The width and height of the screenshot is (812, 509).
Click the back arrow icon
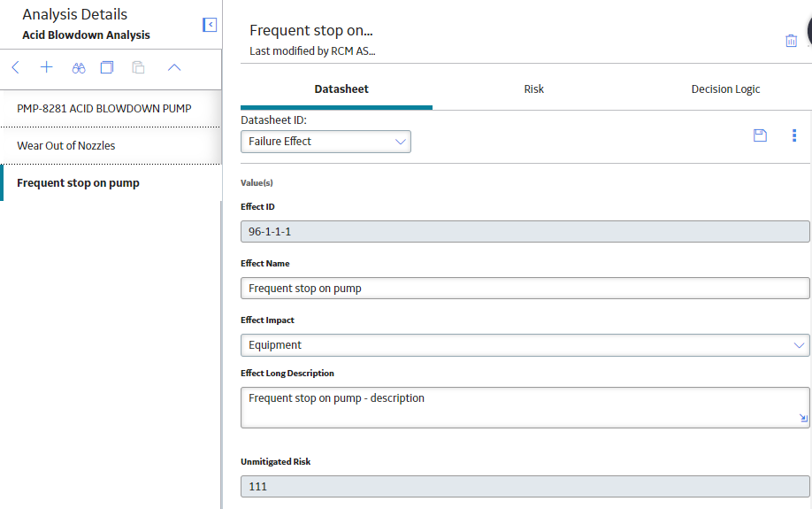coord(16,67)
